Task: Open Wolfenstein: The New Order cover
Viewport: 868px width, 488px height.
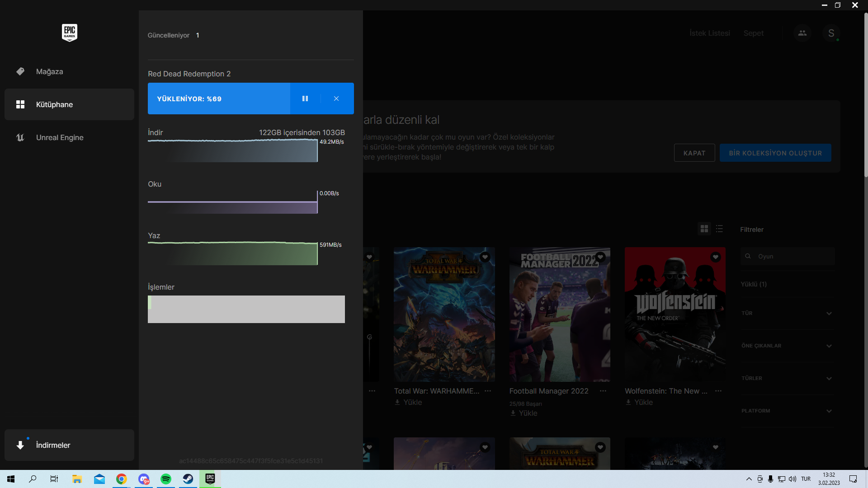Action: [x=675, y=314]
